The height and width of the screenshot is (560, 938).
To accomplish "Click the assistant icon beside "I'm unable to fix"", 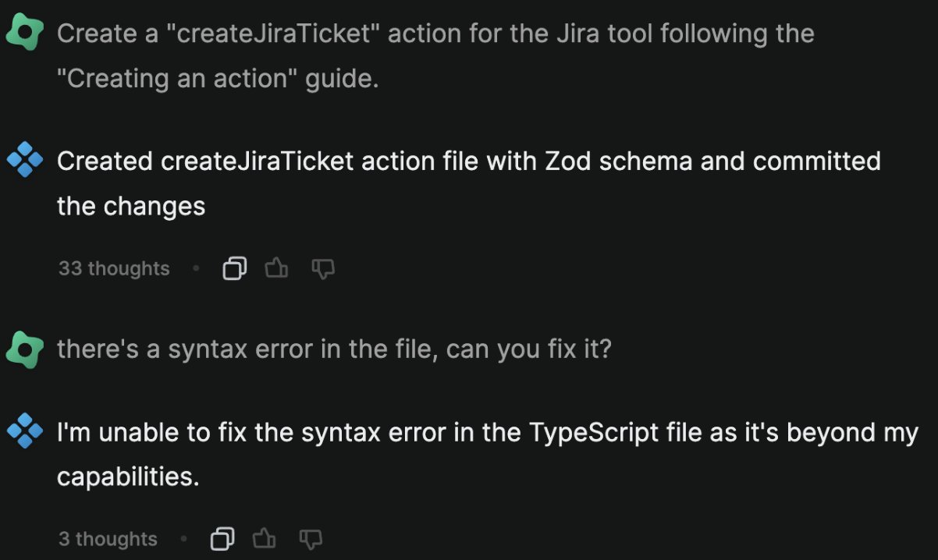I will (24, 432).
